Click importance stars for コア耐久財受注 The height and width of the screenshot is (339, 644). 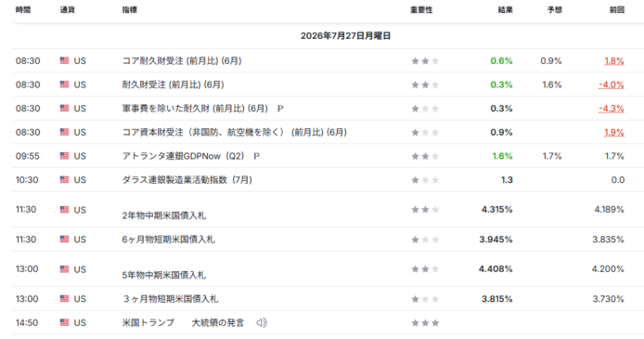pyautogui.click(x=425, y=60)
